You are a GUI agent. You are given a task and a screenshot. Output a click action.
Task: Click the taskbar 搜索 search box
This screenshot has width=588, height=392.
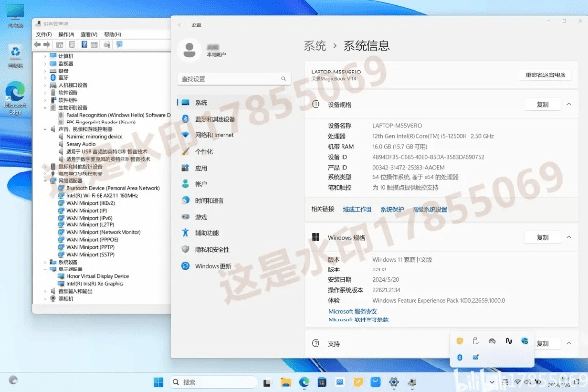[x=213, y=382]
